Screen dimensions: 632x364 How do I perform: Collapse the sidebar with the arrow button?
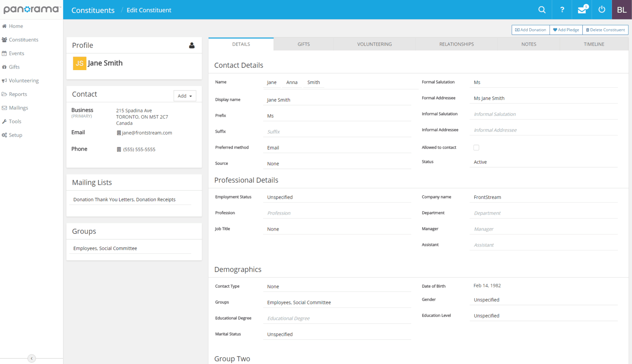click(x=31, y=358)
